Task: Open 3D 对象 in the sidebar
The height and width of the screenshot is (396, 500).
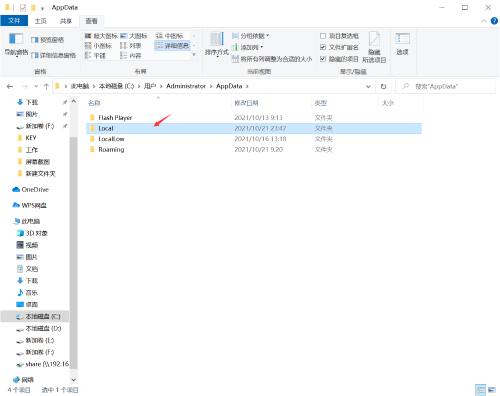Action: point(32,233)
